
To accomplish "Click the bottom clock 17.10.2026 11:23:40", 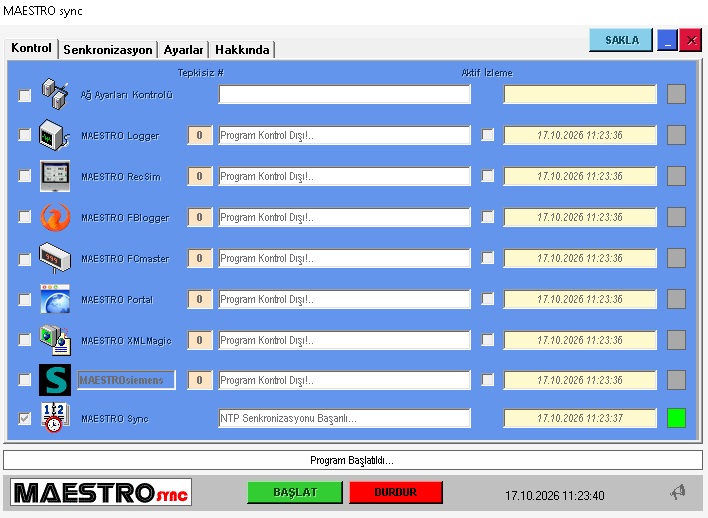I will click(x=554, y=495).
